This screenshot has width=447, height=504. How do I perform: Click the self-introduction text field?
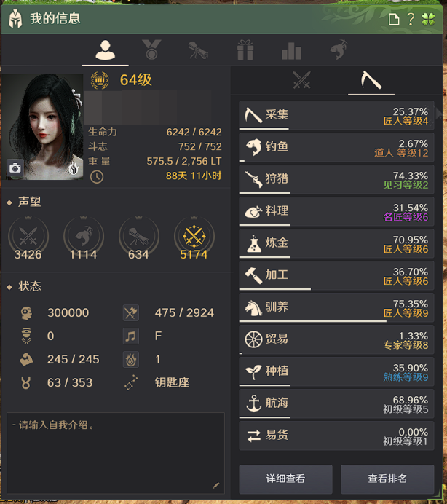coord(116,453)
